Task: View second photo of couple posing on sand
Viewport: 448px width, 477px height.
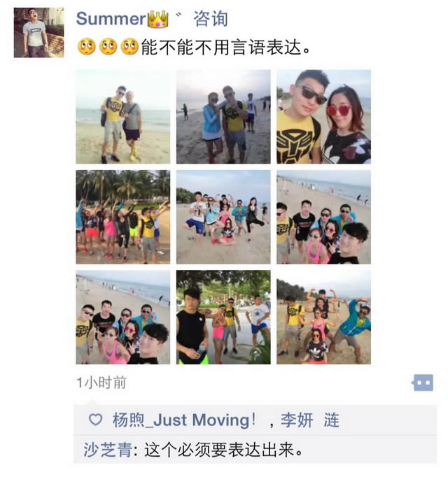Action: coord(223,117)
